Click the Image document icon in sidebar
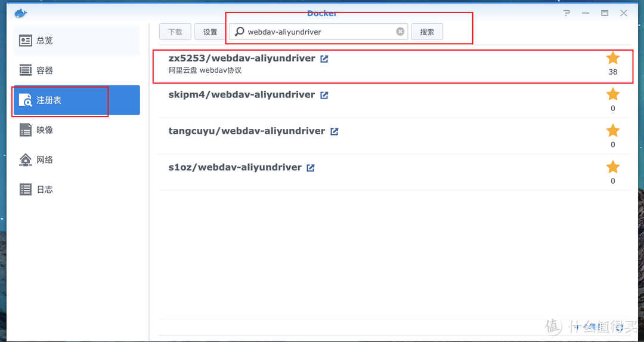This screenshot has height=342, width=644. [26, 130]
